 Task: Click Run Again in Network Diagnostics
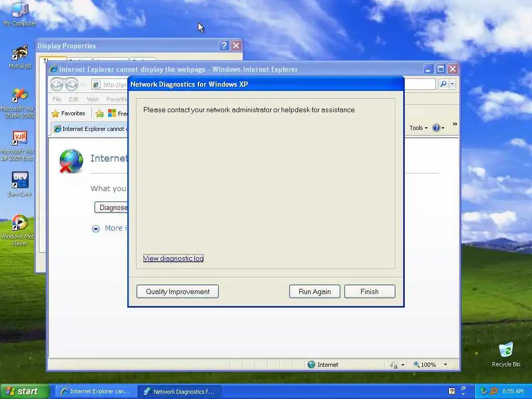point(314,291)
